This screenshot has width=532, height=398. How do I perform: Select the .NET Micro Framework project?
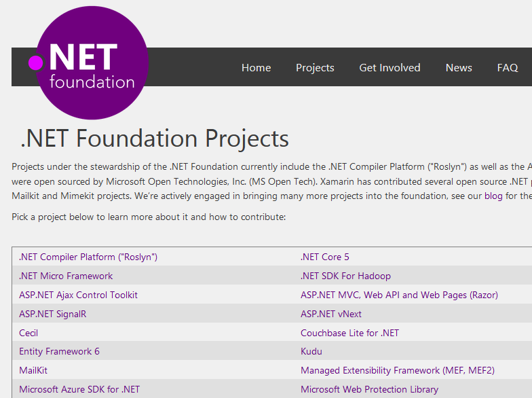tap(66, 276)
